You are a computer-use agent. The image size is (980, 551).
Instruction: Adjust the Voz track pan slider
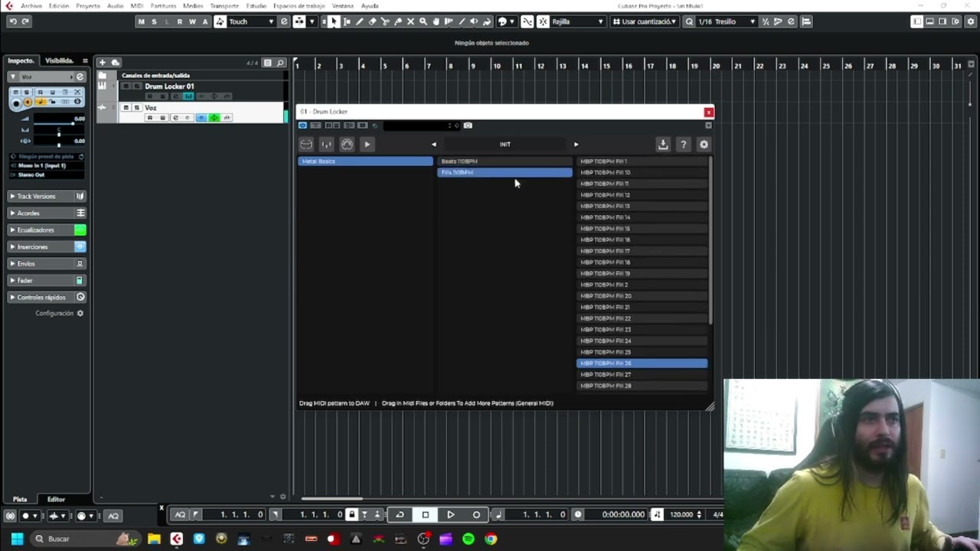(x=58, y=134)
